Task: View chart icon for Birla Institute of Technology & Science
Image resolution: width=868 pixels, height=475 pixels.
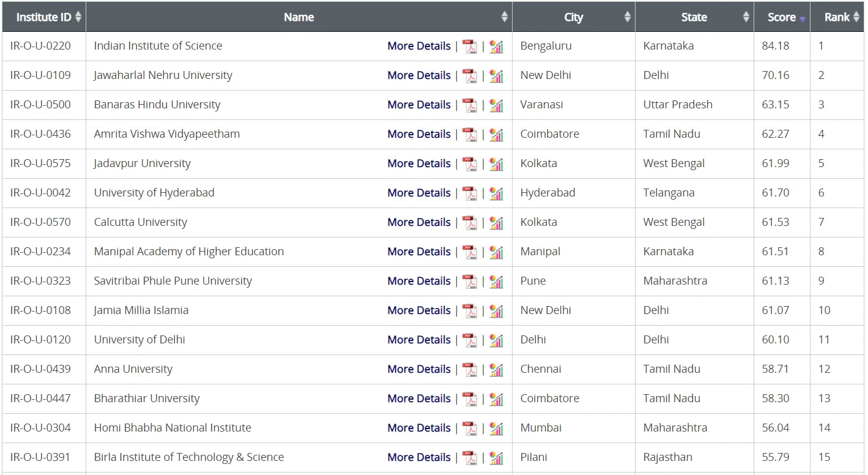Action: click(496, 458)
